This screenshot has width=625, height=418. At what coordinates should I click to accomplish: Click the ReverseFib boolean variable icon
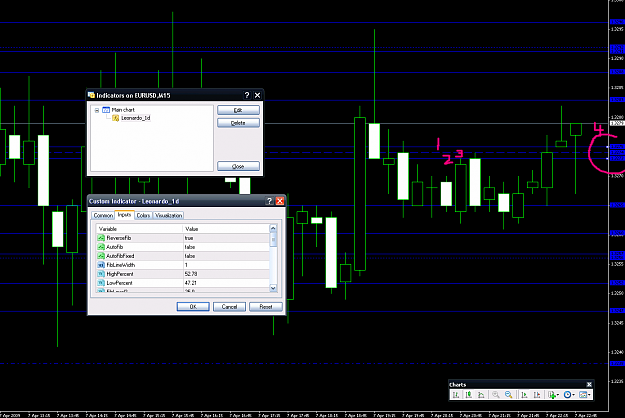101,238
